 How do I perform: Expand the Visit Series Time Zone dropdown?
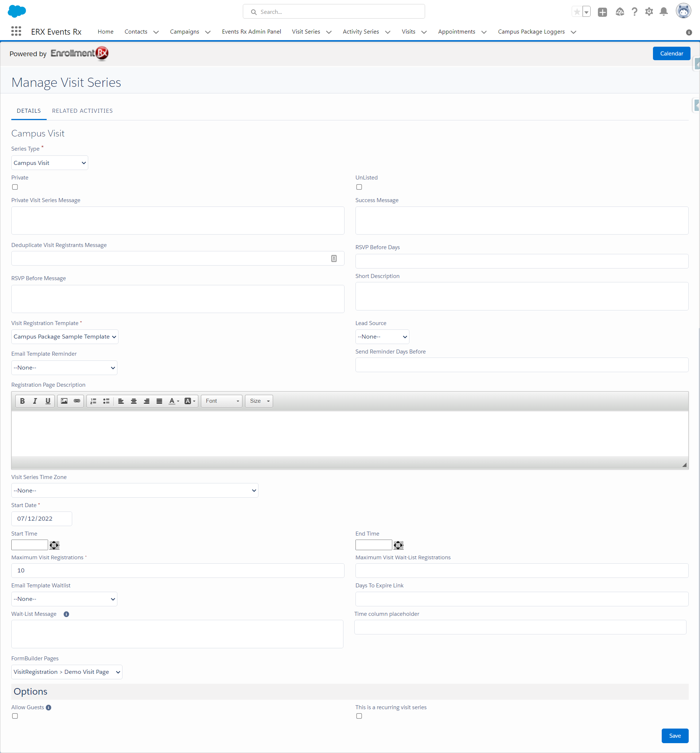point(135,490)
